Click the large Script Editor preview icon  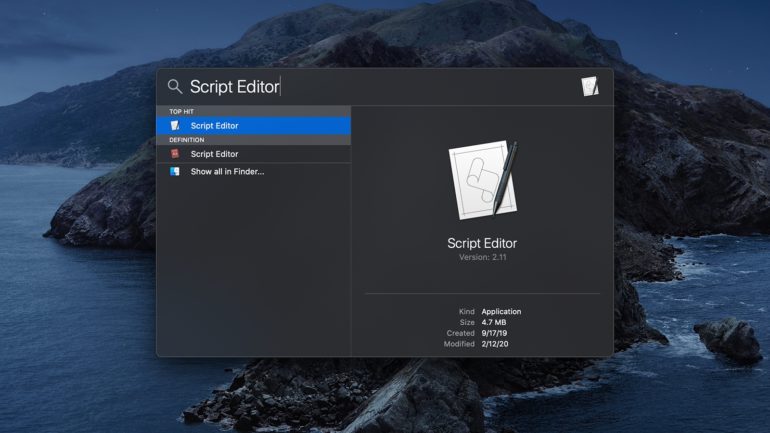(x=483, y=180)
